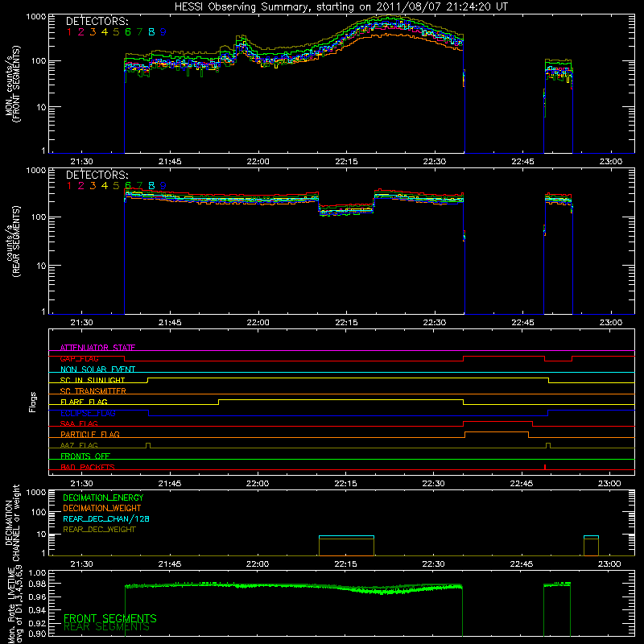Click 0.92 value on livetime axis

pyautogui.click(x=37, y=622)
